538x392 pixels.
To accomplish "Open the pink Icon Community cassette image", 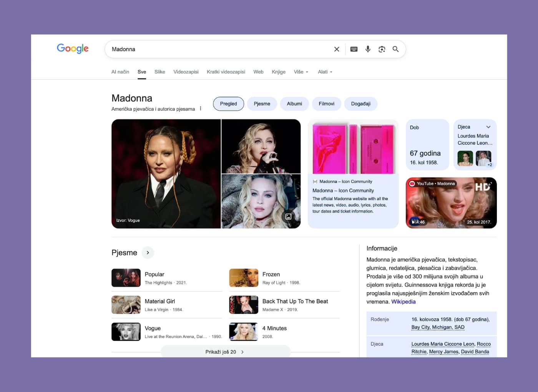I will tap(353, 146).
